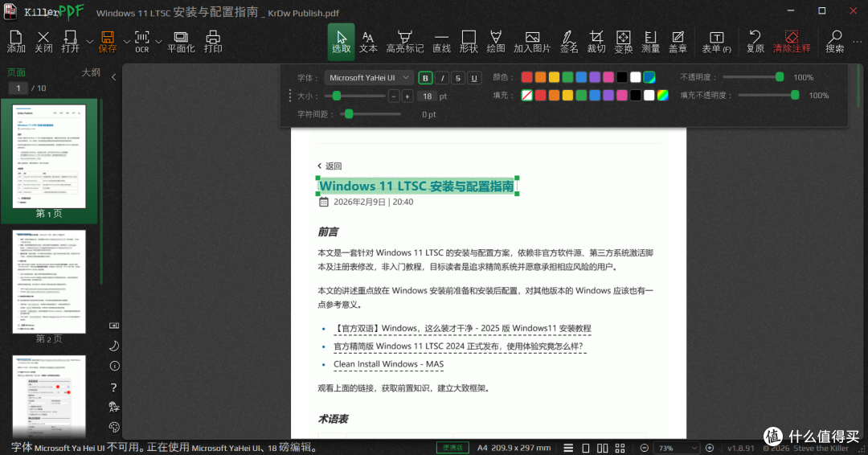Click the zoom out minus icon in status bar
Image resolution: width=868 pixels, height=455 pixels.
645,448
